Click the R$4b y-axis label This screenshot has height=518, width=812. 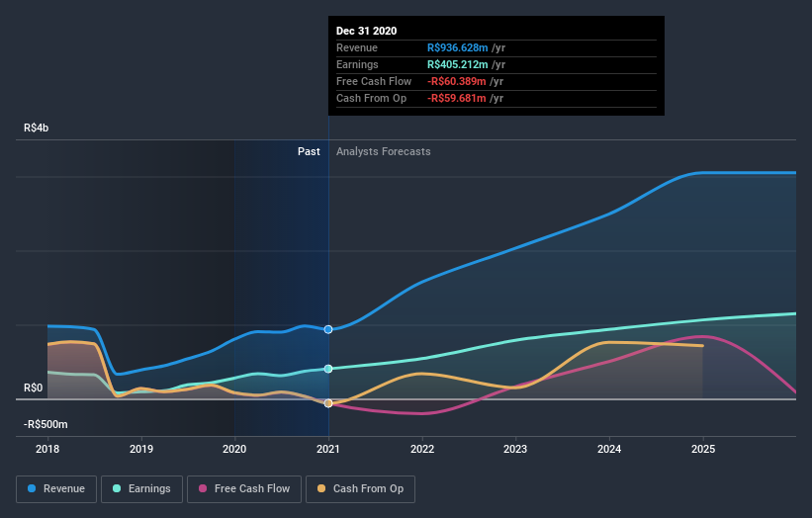coord(37,128)
